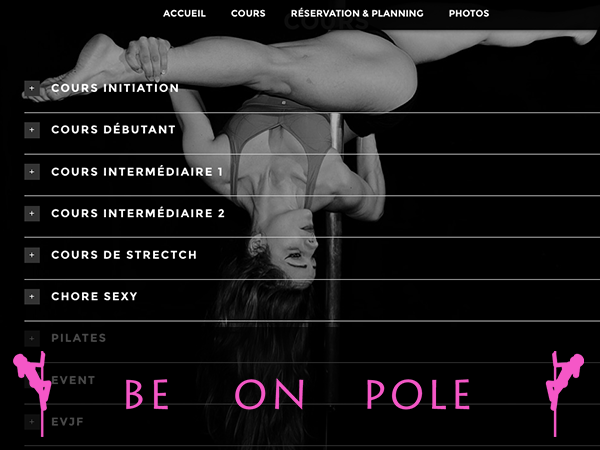Click plus icon beside Cours Débutant
Viewport: 600px width, 450px height.
pos(32,130)
